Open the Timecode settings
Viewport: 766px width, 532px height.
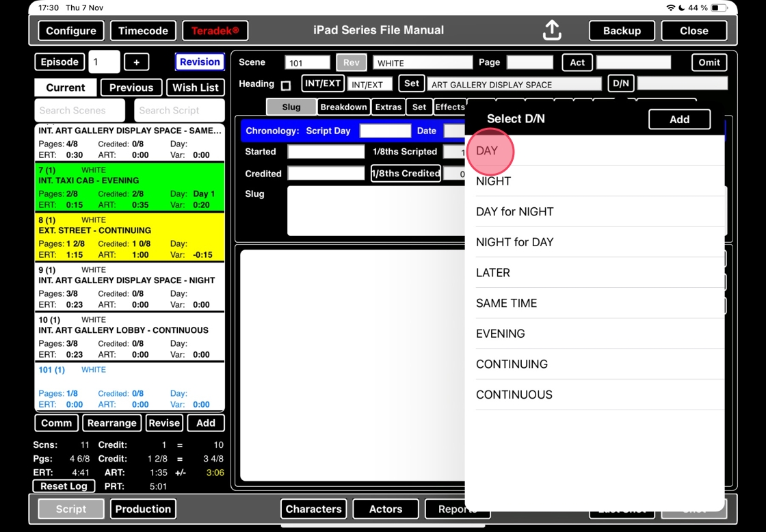pyautogui.click(x=143, y=31)
